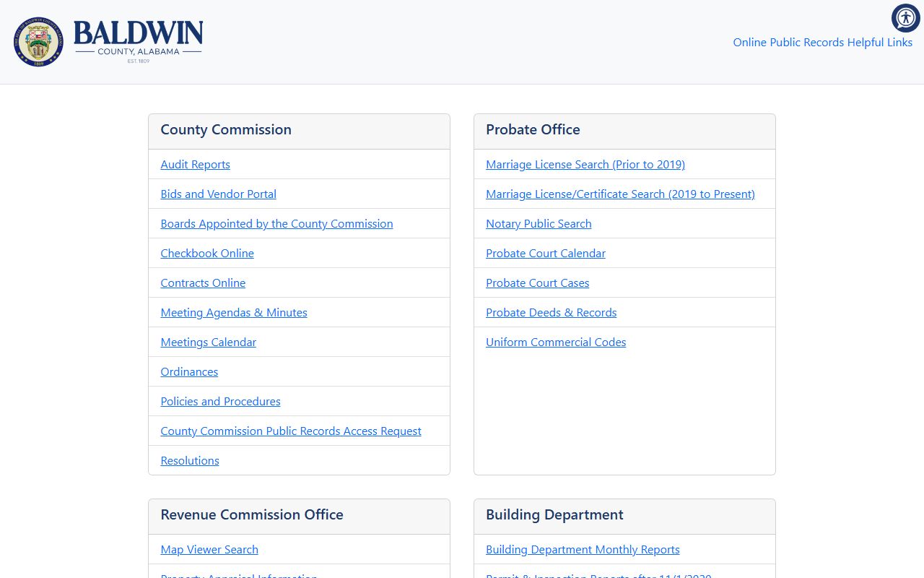Click the Revenue Commission Office heading
Screen dimensions: 924x578
coord(252,515)
